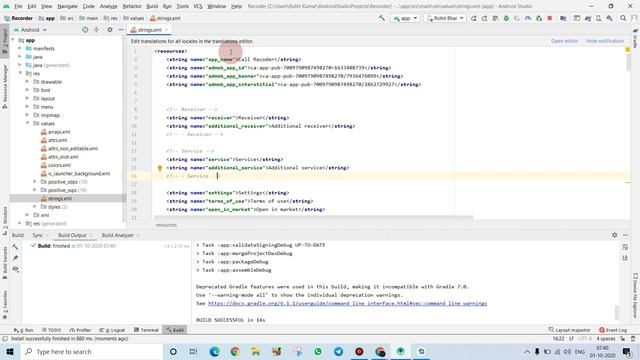Image resolution: width=640 pixels, height=360 pixels.
Task: Open the TODO tool window button
Action: point(51,330)
